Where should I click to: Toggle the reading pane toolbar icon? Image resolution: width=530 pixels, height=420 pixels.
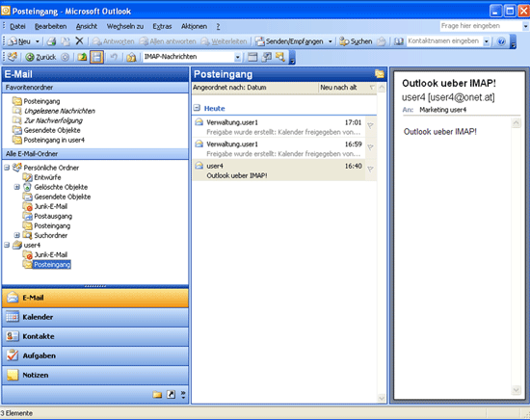[96, 57]
